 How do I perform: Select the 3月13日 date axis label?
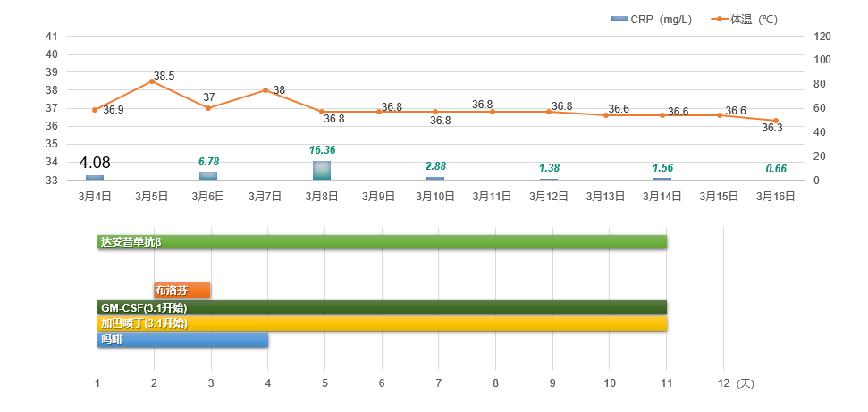(605, 197)
